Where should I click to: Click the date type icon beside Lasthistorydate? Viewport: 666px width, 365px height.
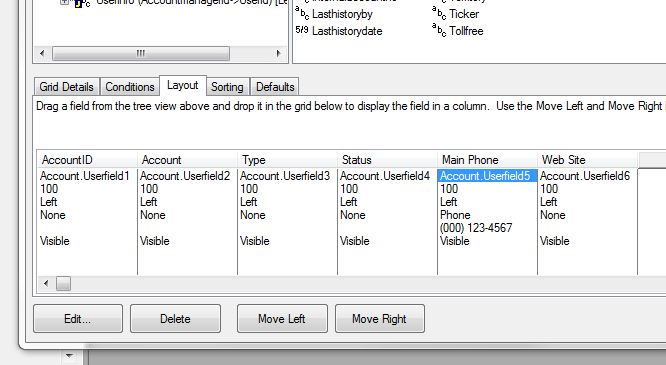302,30
